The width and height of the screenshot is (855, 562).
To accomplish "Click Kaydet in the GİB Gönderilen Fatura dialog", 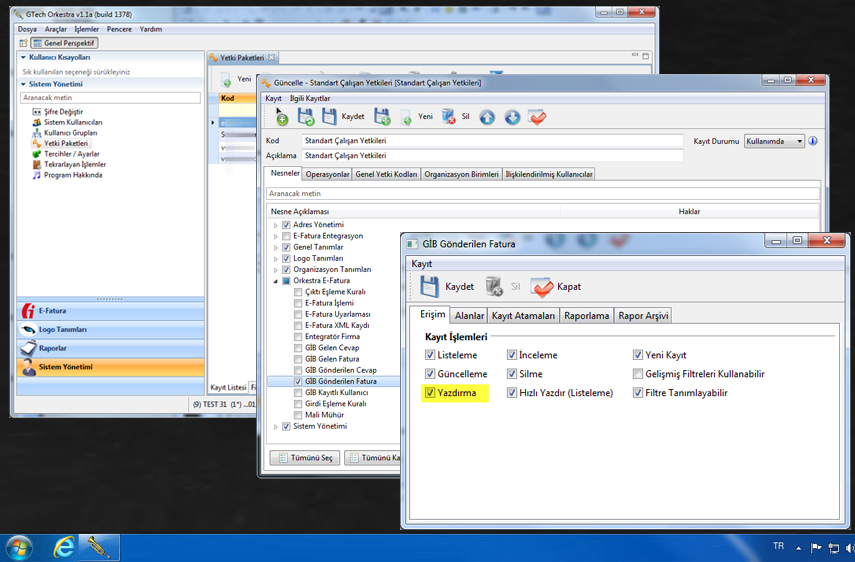I will (x=447, y=286).
